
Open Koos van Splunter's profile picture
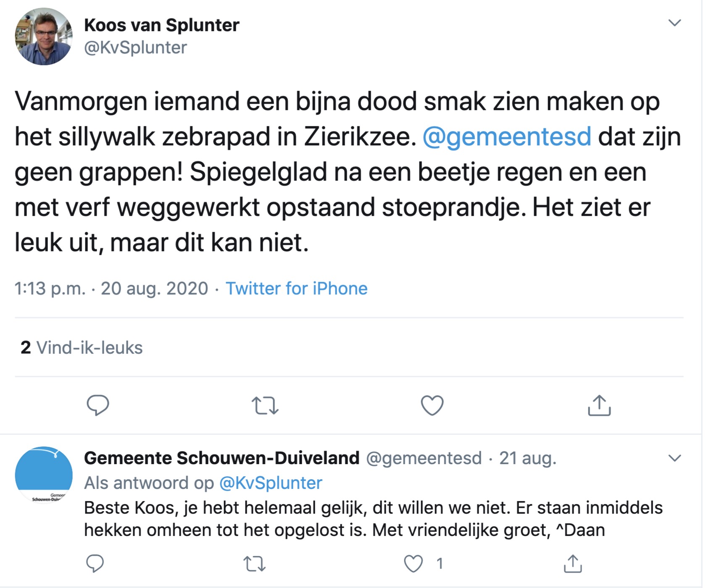(44, 37)
